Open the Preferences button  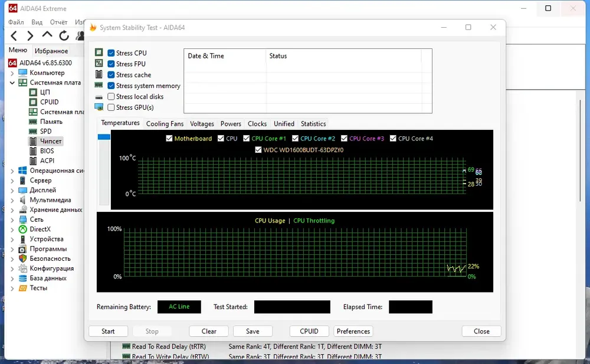point(353,331)
